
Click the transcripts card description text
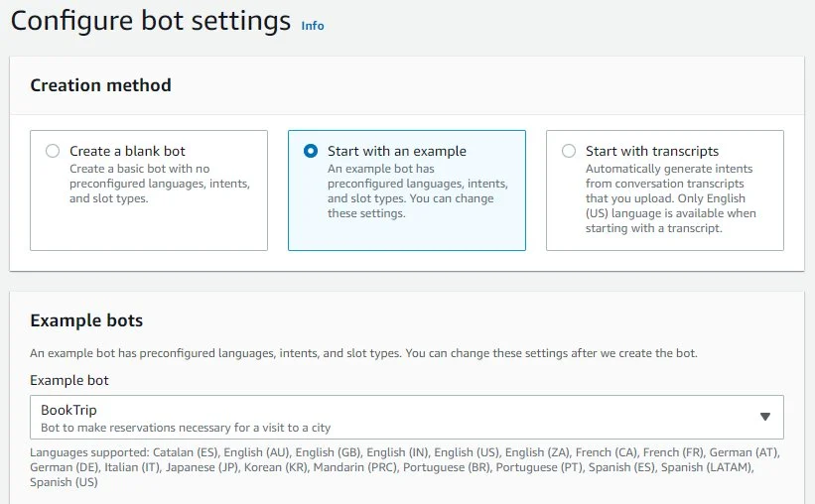(x=670, y=198)
